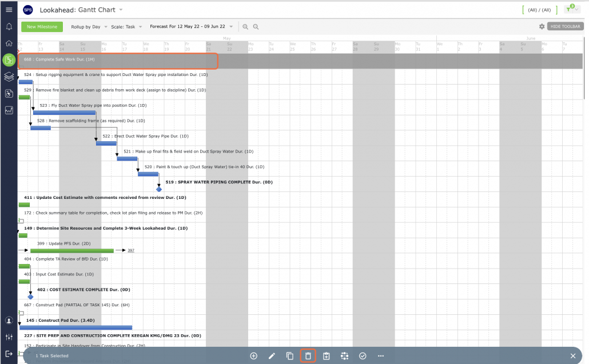589x364 pixels.
Task: Open user profile icon in sidebar
Action: coord(9,321)
